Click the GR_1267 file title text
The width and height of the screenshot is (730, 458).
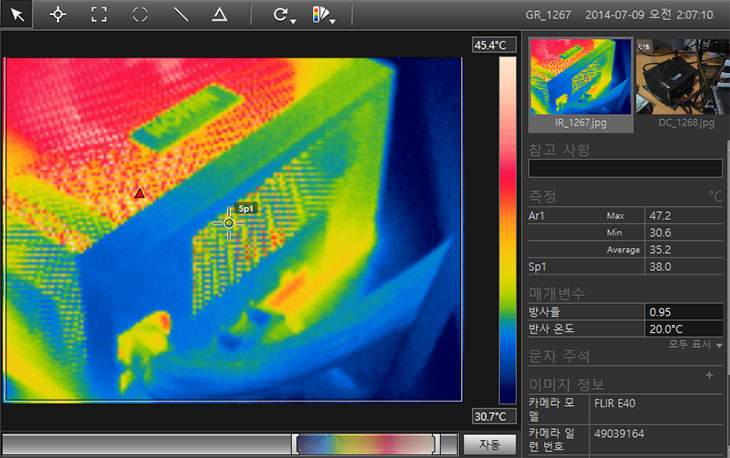pyautogui.click(x=548, y=15)
